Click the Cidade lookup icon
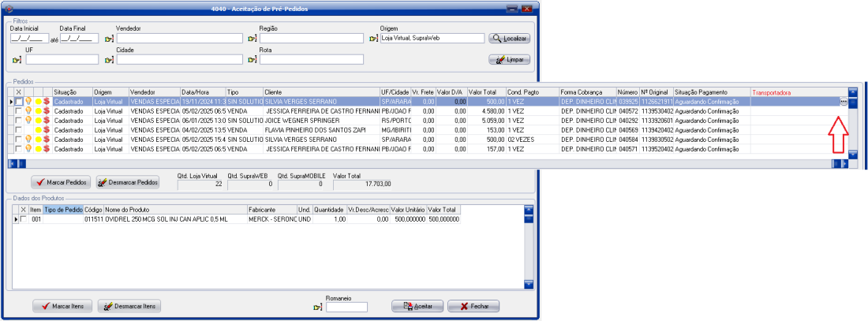868x321 pixels. 109,59
